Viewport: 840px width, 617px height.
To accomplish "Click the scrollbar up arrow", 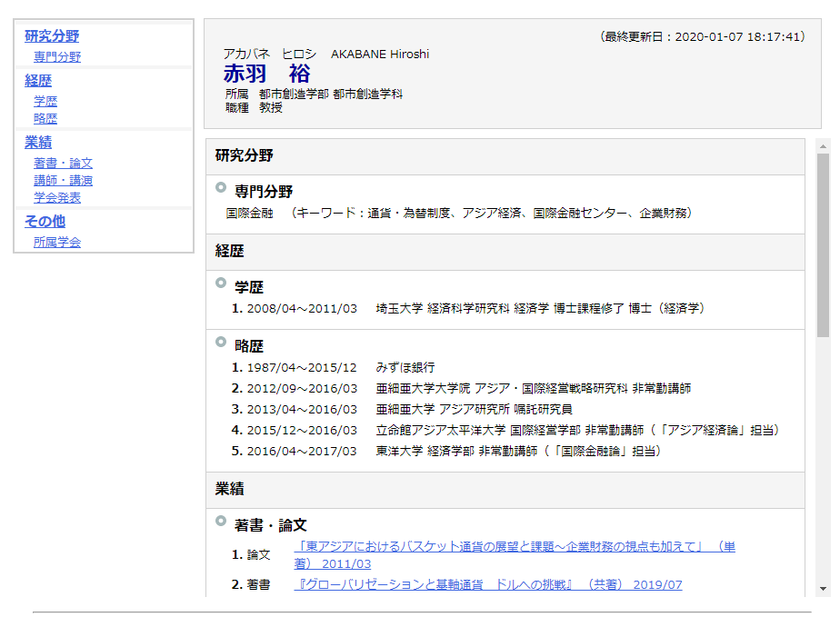I will tap(823, 145).
